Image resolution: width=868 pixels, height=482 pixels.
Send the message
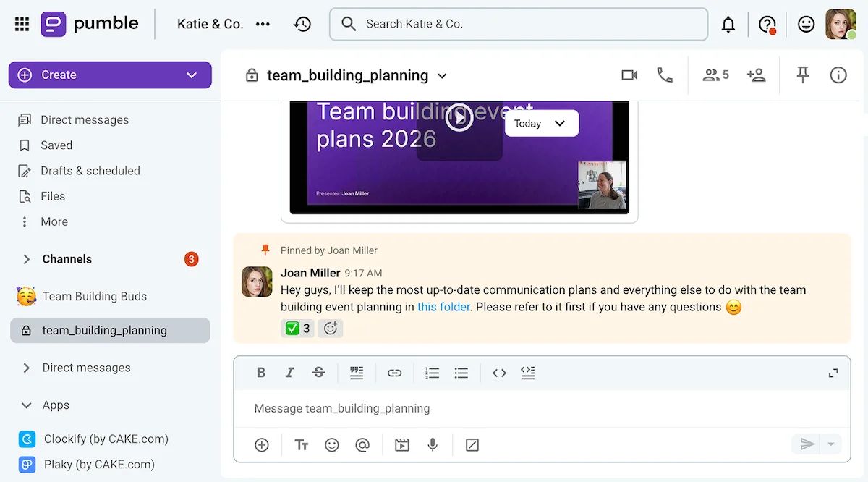coord(807,444)
